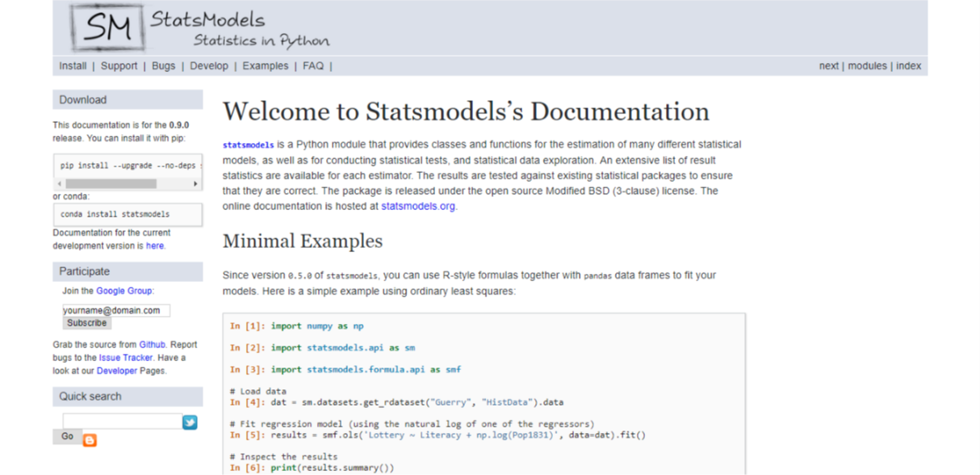
Task: Open the Bugs menu item
Action: pos(163,65)
